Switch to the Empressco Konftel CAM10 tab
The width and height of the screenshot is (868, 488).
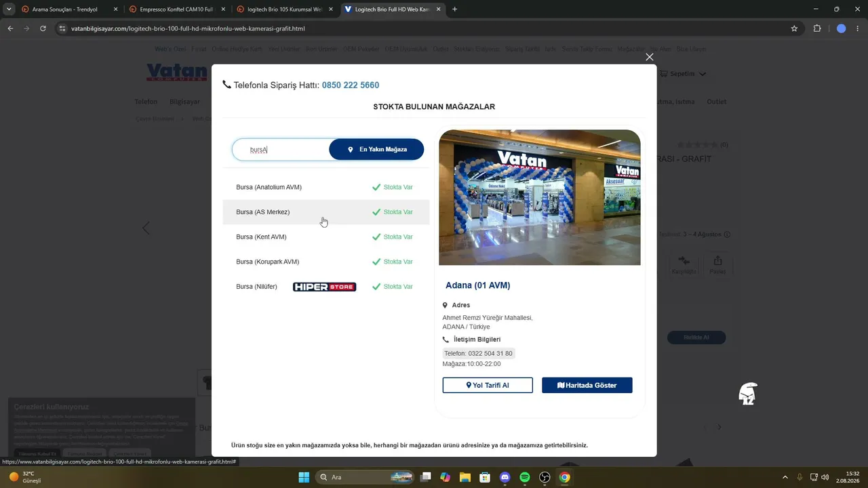(x=176, y=9)
